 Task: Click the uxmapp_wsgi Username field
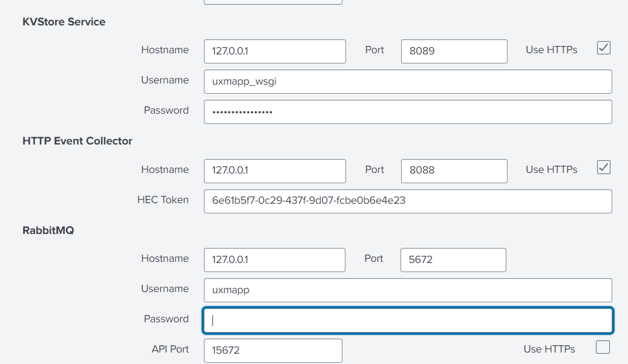tap(407, 82)
